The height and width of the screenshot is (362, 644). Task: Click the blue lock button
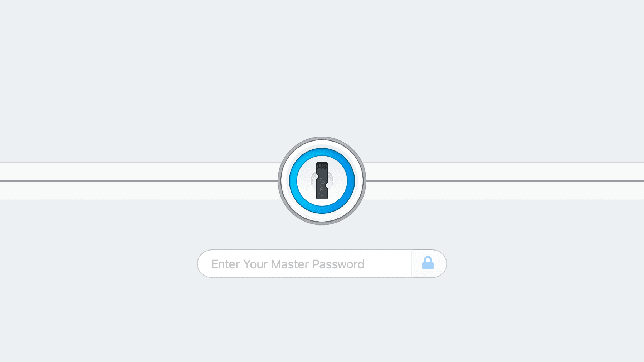[x=428, y=263]
